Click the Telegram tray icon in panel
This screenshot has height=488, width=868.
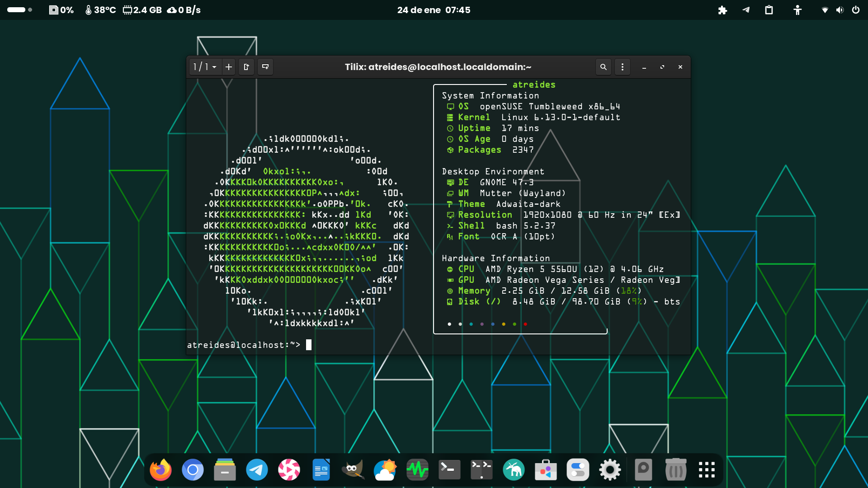pos(746,10)
